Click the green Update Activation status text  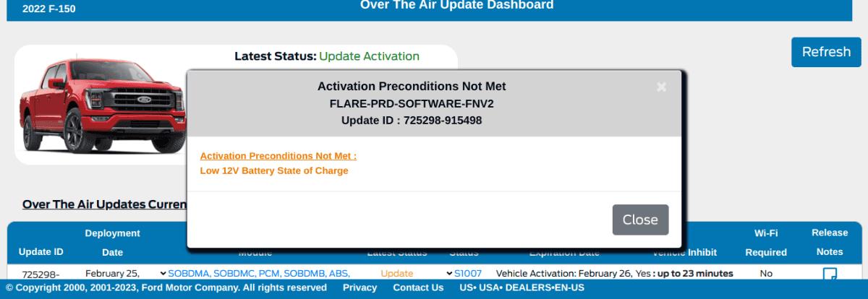(369, 56)
